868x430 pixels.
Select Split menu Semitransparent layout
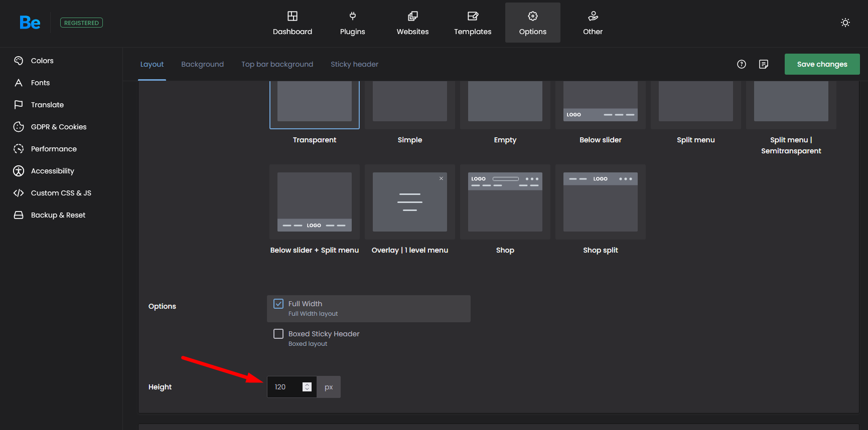[791, 105]
